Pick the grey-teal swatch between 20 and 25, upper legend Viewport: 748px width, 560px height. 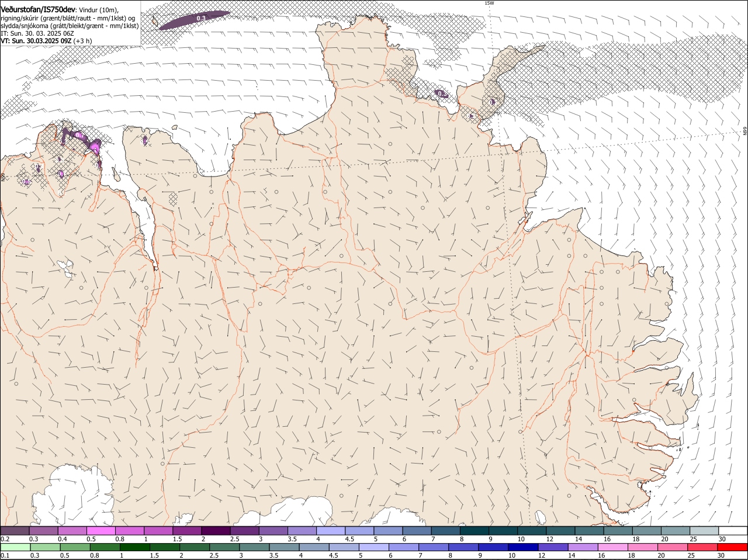[676, 531]
